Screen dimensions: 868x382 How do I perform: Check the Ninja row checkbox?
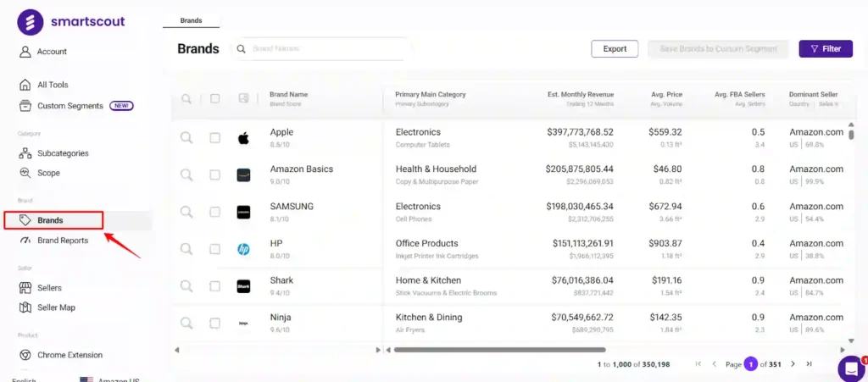214,324
